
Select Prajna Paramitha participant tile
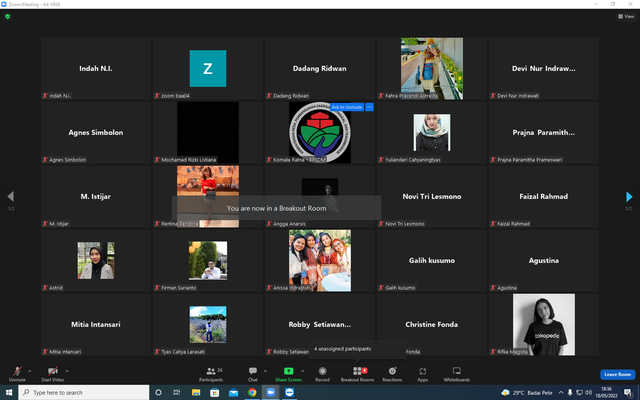(544, 133)
